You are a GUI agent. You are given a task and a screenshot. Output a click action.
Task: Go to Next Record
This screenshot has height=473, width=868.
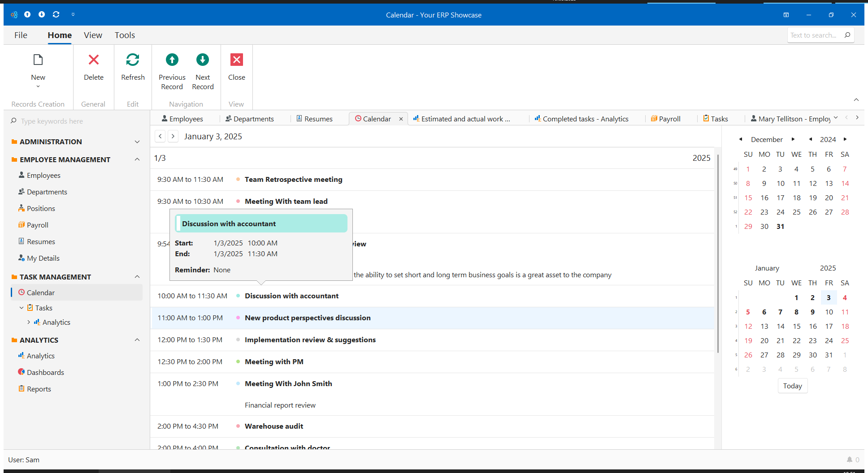point(203,60)
